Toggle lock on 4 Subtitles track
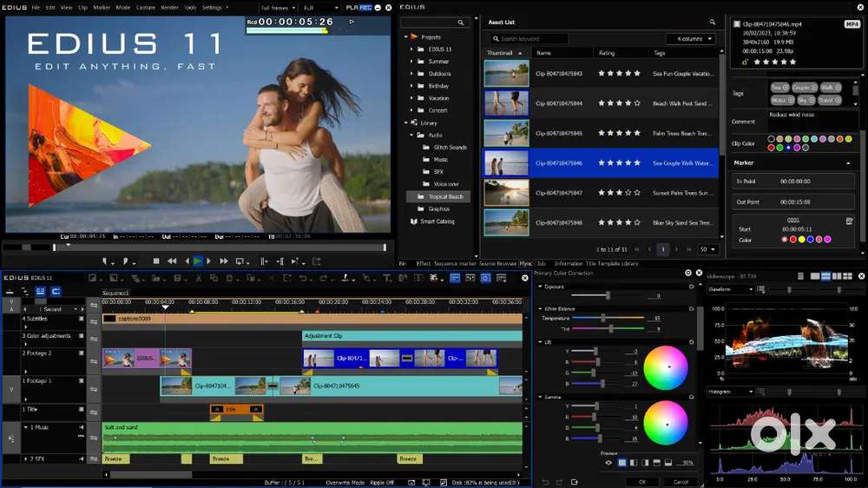Image resolution: width=868 pixels, height=488 pixels. (x=82, y=319)
